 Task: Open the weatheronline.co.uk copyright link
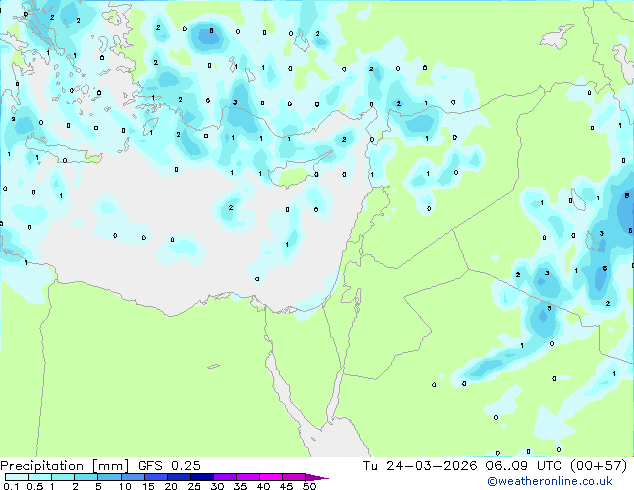tap(550, 481)
